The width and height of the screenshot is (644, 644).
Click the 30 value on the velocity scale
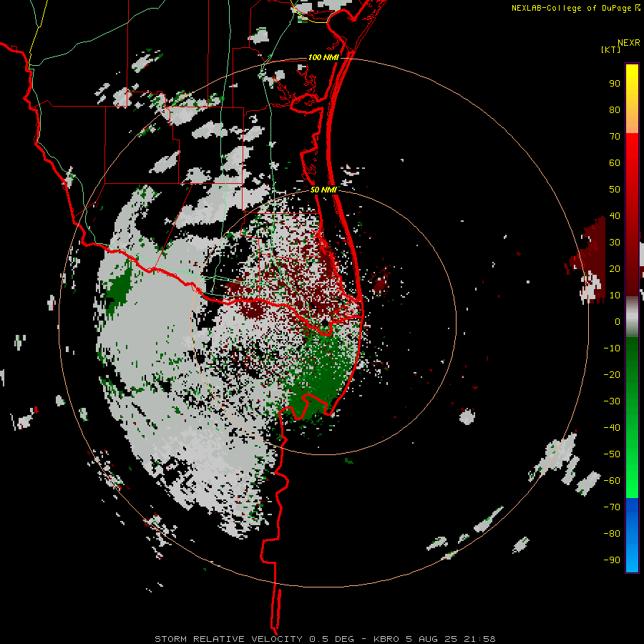tap(615, 243)
